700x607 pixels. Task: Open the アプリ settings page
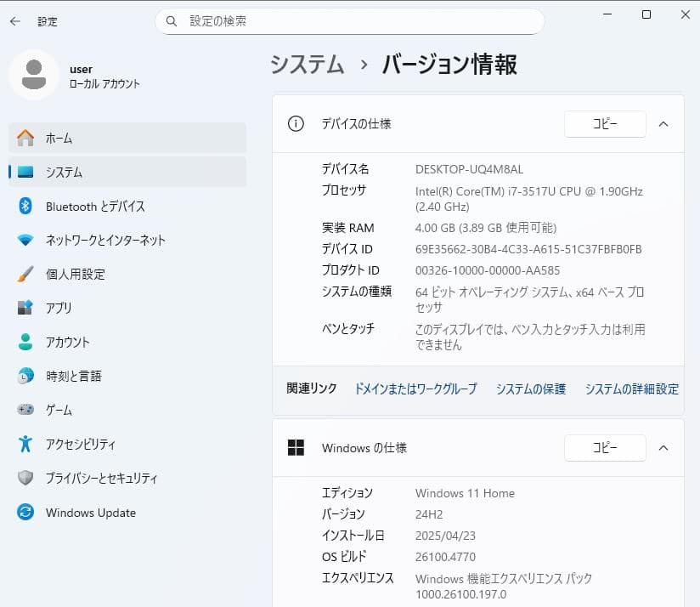tap(68, 308)
